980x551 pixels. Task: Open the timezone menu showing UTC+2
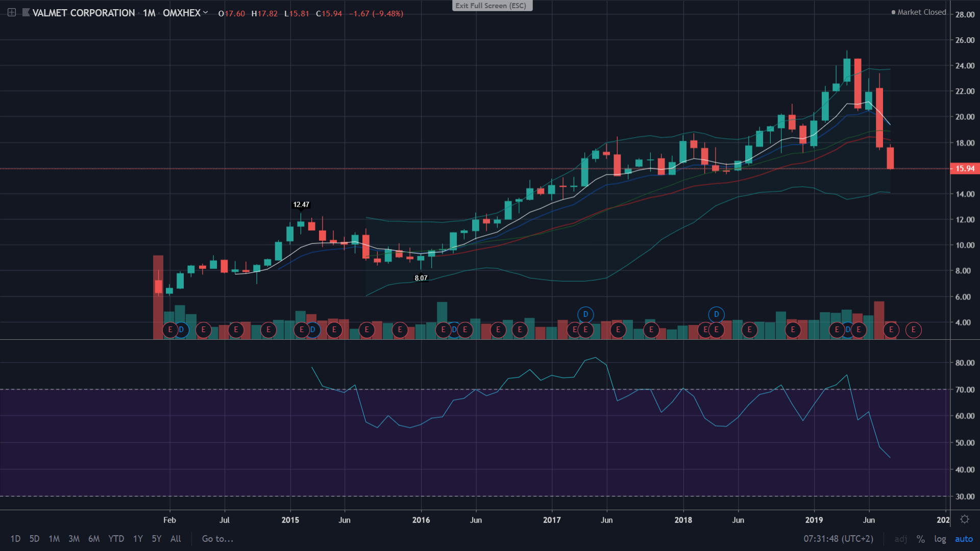tap(838, 539)
